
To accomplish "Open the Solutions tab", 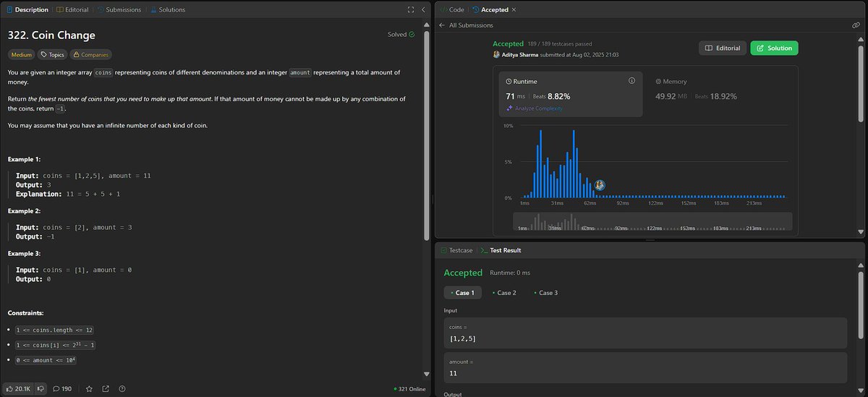I will 168,9.
